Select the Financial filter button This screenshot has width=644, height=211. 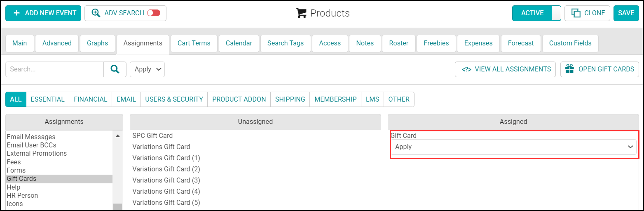(x=90, y=99)
